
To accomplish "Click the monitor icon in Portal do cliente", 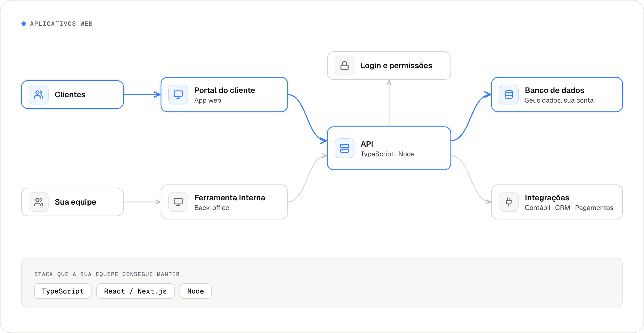I will click(x=178, y=95).
